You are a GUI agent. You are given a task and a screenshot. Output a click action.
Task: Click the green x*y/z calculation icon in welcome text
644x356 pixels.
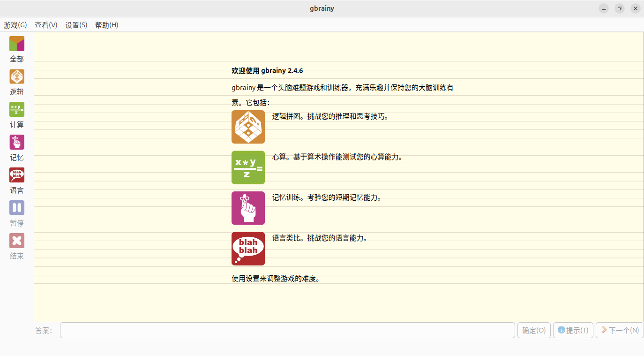(248, 167)
